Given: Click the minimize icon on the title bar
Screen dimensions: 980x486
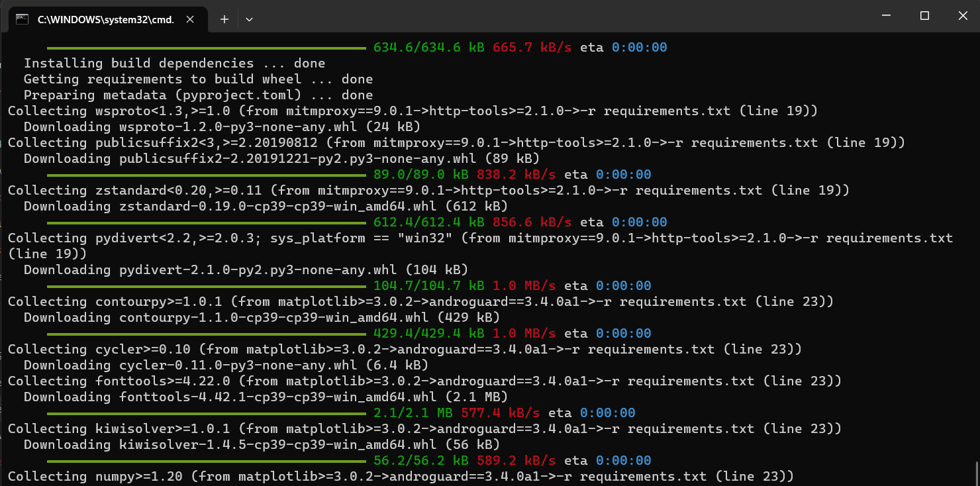Looking at the screenshot, I should (x=886, y=15).
